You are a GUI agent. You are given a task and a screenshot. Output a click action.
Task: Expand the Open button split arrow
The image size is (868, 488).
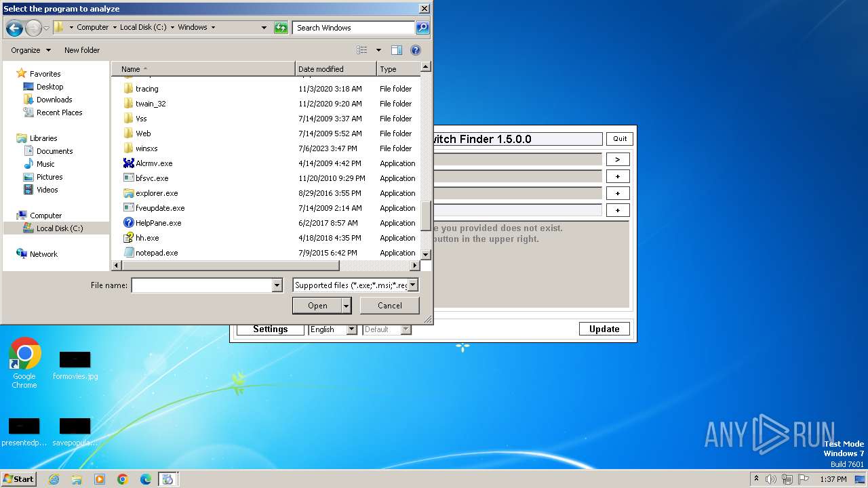click(347, 306)
